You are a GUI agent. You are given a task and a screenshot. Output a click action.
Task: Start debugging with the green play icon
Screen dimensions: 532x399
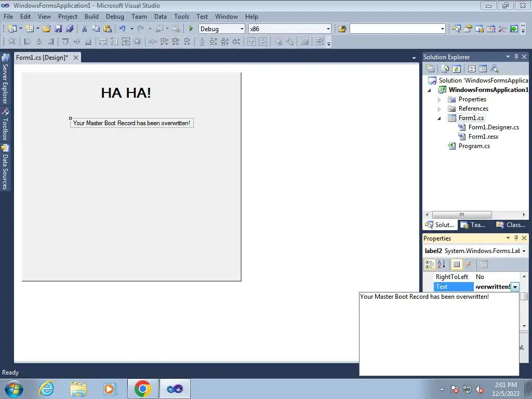[191, 29]
